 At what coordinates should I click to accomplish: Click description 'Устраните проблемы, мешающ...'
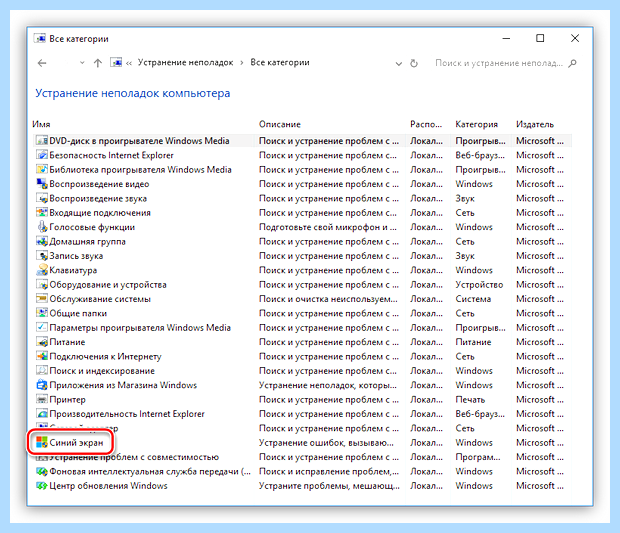click(329, 486)
